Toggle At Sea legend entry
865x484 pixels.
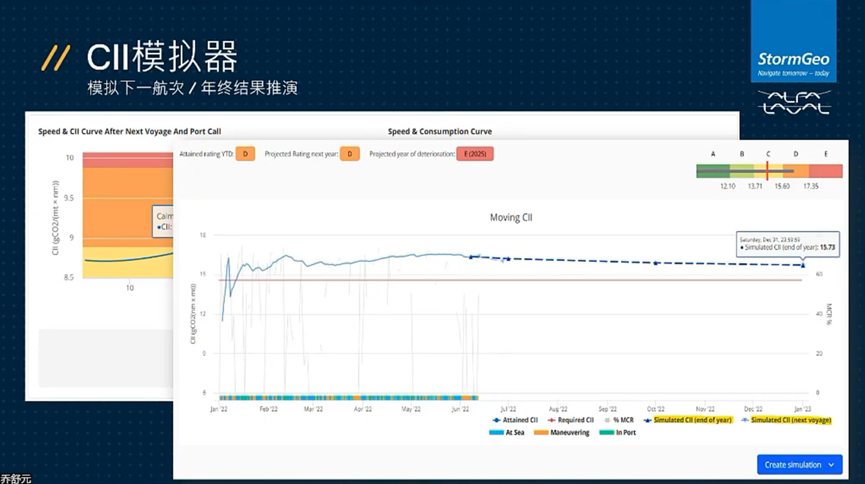coord(506,433)
